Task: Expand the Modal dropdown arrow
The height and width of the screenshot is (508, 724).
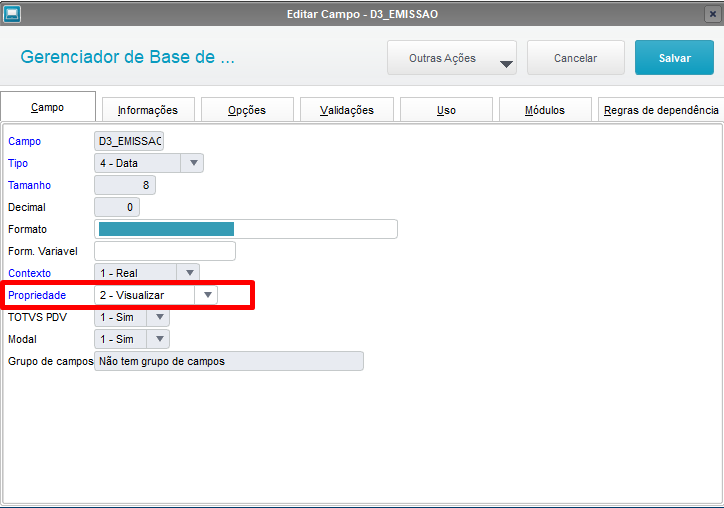Action: (159, 339)
